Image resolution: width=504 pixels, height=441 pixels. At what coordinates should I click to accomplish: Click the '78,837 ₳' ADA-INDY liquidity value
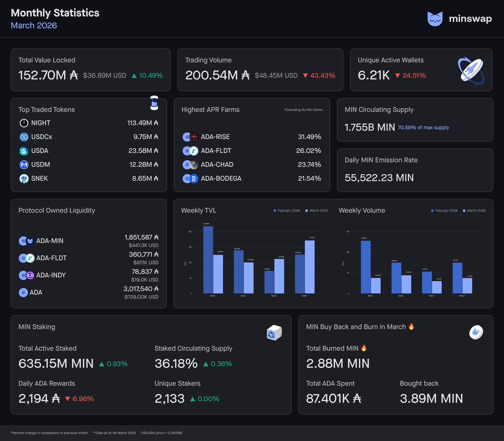click(145, 272)
